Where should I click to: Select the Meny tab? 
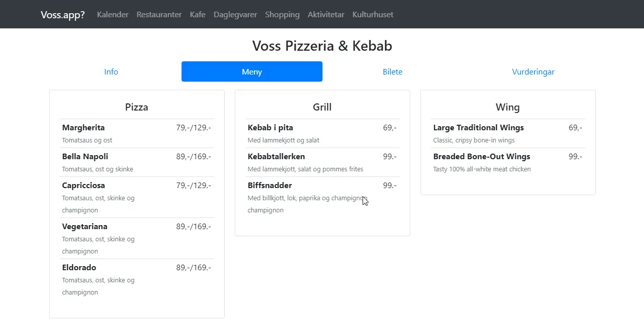coord(252,72)
